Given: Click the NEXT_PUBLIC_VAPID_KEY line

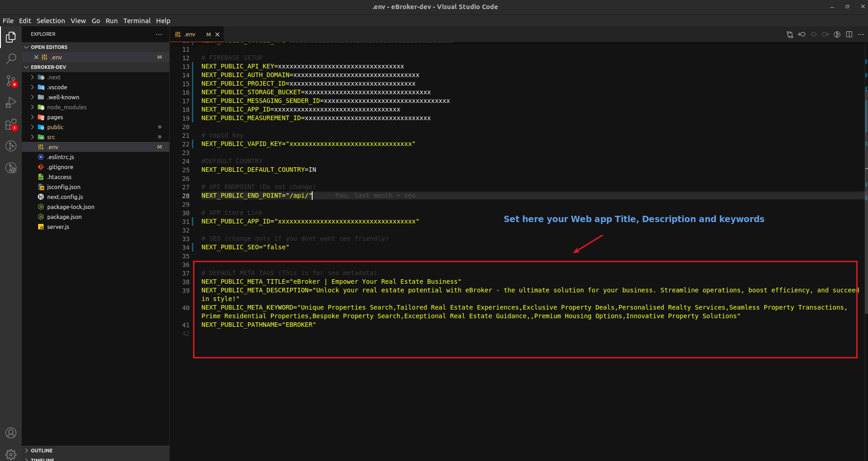Looking at the screenshot, I should (308, 144).
